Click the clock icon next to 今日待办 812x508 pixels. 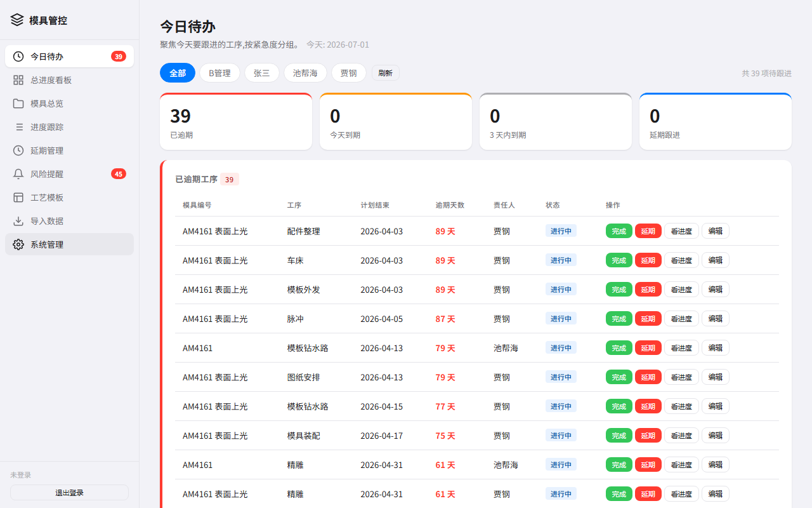(x=18, y=57)
